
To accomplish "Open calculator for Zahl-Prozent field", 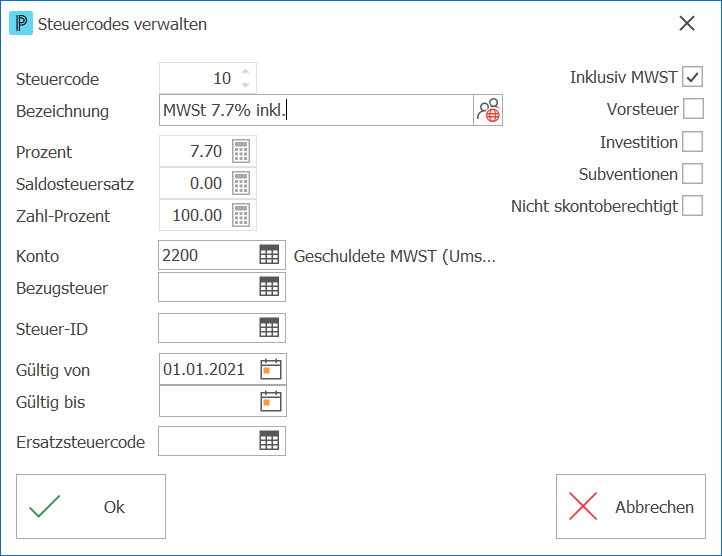I will tap(241, 215).
